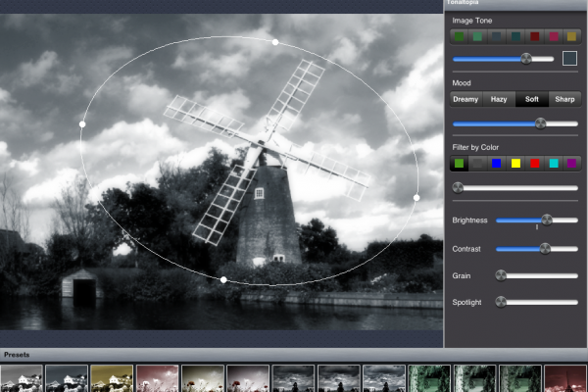This screenshot has width=588, height=392.
Task: Click the Image Tone section label
Action: [471, 21]
